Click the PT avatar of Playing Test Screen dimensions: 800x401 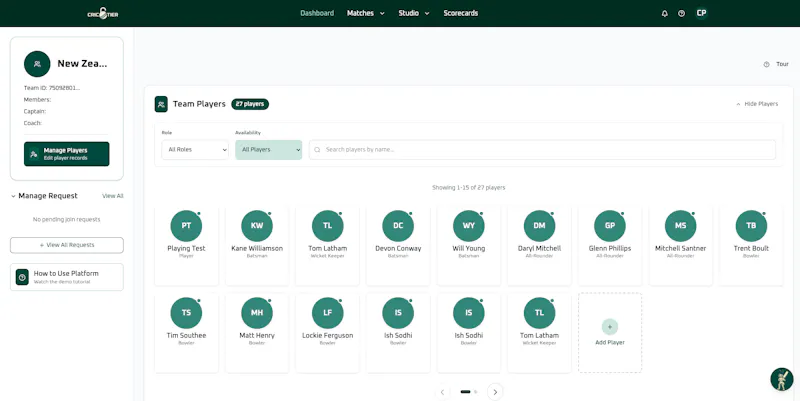point(186,225)
